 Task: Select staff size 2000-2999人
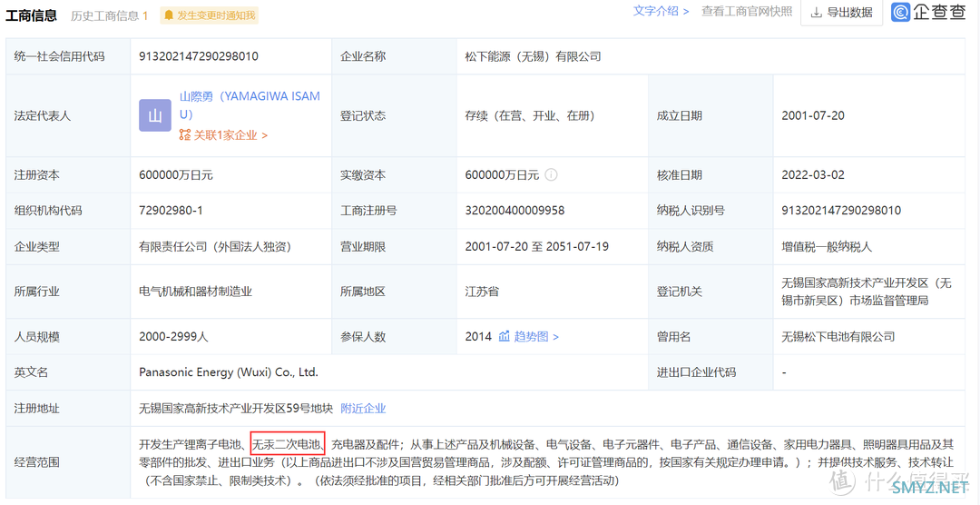[x=173, y=337]
